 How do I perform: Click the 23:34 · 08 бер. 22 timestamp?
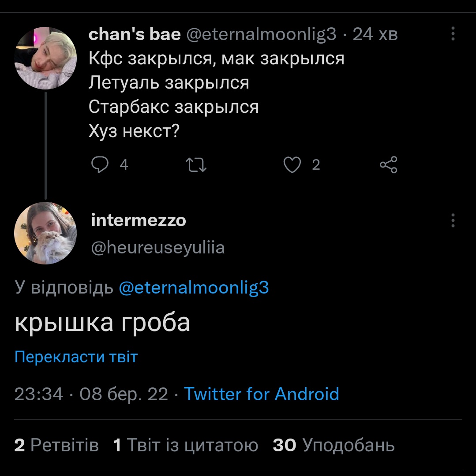point(91,394)
